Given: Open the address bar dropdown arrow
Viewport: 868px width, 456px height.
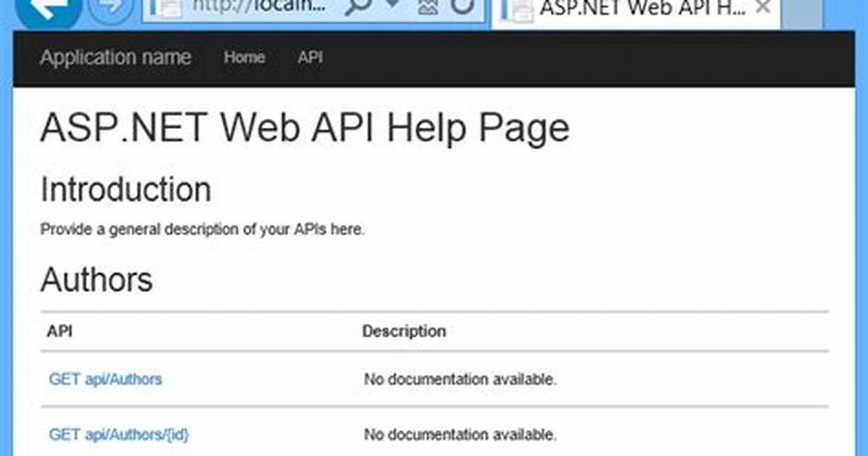Looking at the screenshot, I should (x=393, y=4).
